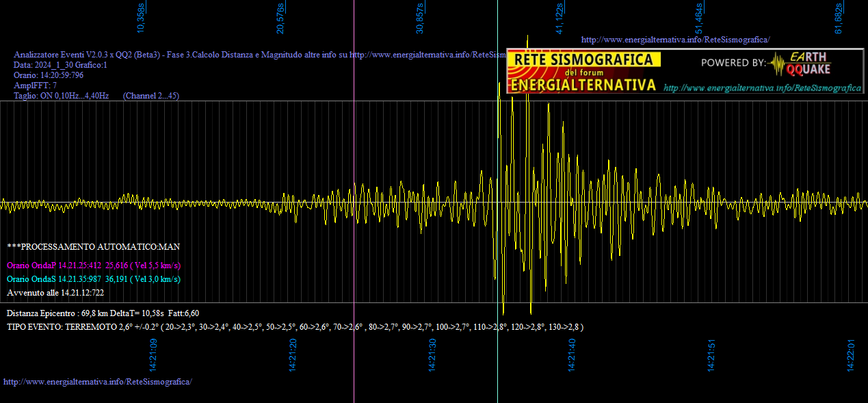The image size is (868, 403).
Task: Click the '(Channel 2...45)' text
Action: [x=151, y=96]
